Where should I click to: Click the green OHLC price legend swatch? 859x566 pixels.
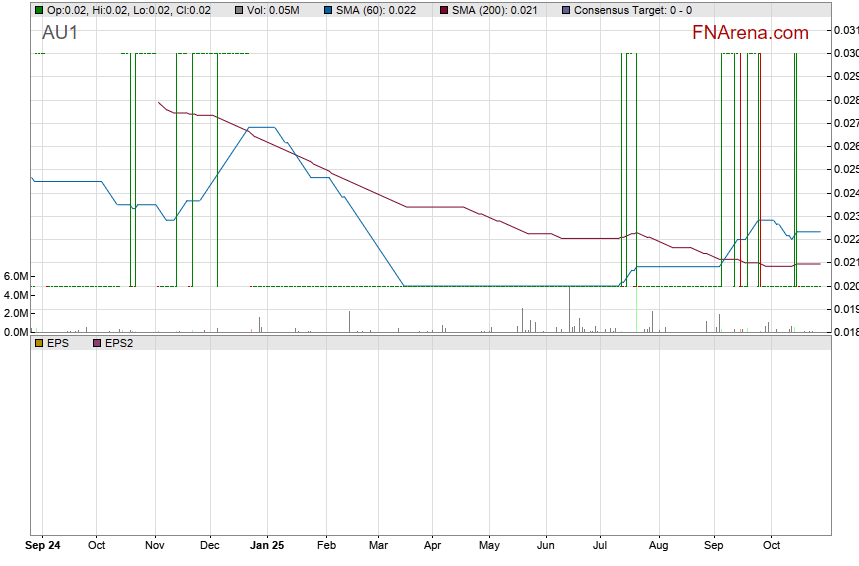(x=39, y=10)
